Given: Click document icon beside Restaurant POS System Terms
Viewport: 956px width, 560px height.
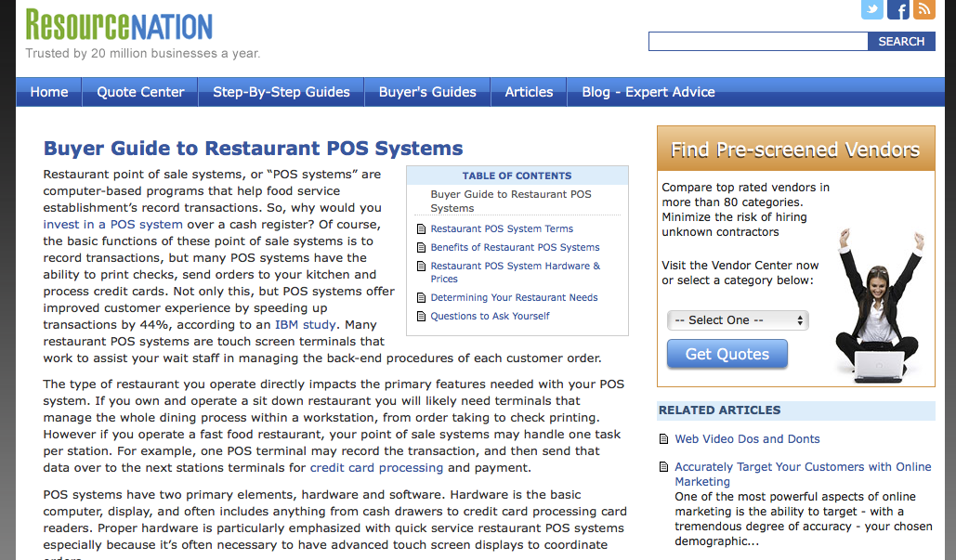Looking at the screenshot, I should tap(421, 229).
